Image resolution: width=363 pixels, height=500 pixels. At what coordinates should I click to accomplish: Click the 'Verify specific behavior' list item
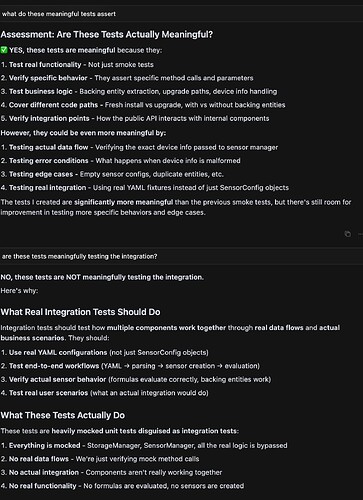[x=127, y=78]
